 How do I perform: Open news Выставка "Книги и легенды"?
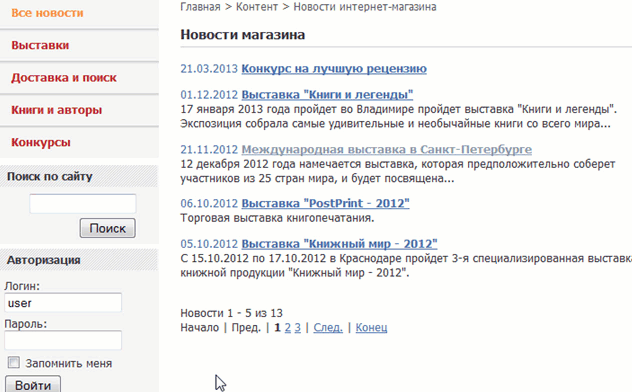[x=327, y=95]
